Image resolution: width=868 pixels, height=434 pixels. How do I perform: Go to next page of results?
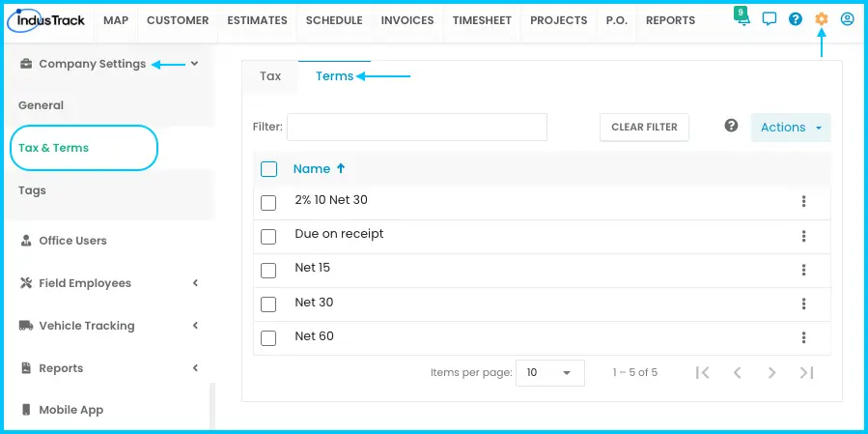click(x=771, y=372)
